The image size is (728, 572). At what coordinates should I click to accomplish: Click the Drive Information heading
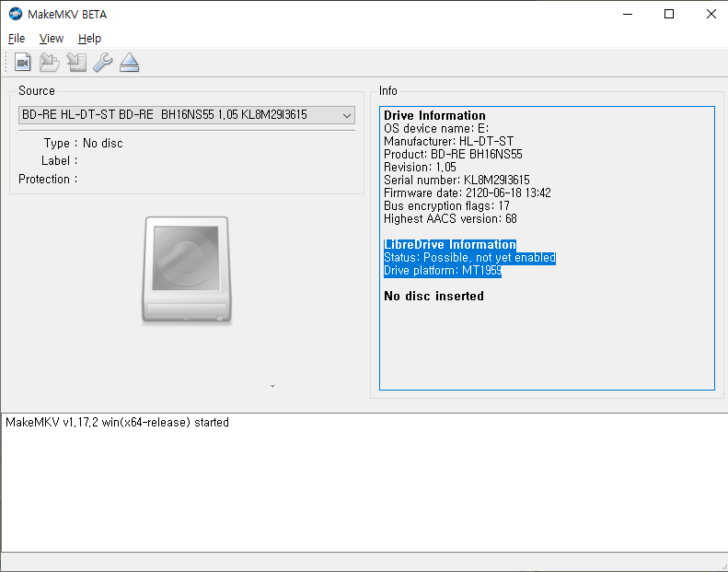(434, 115)
